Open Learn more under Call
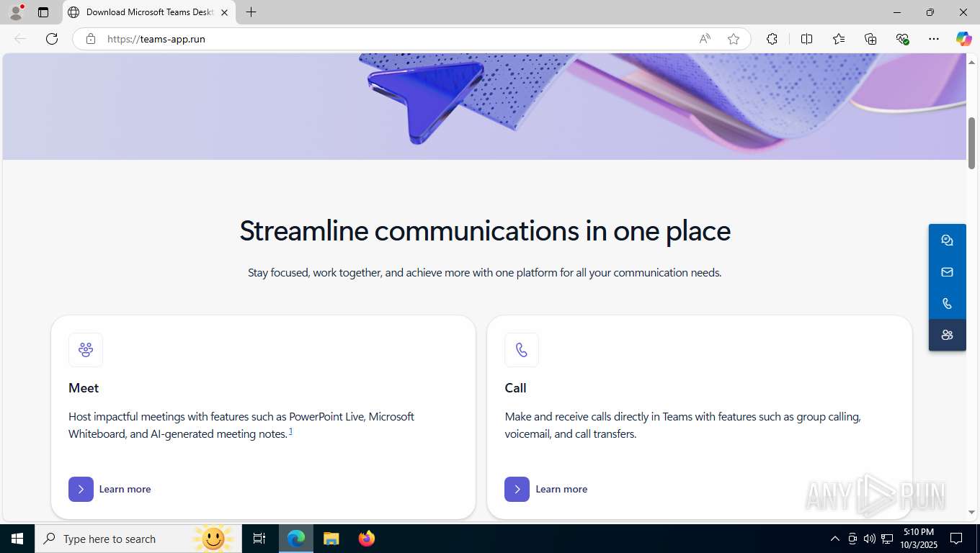Viewport: 980px width, 553px height. coord(561,489)
